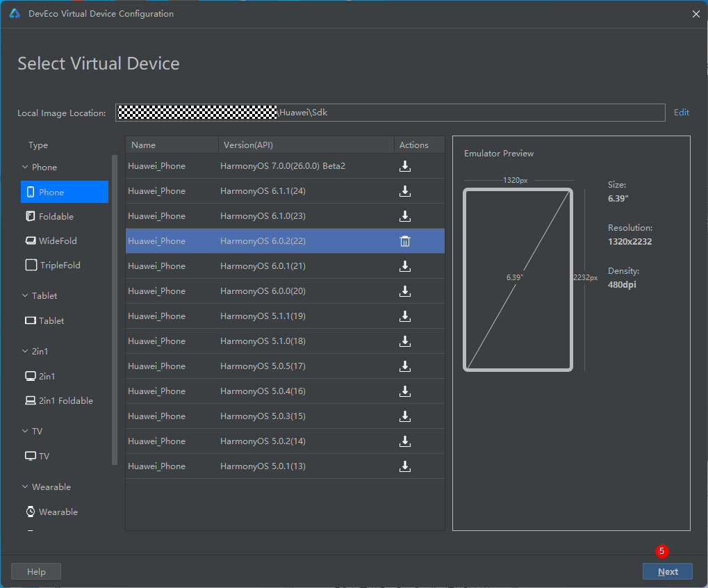Select row HarmonyOS 5.1.0(18)
This screenshot has width=708, height=588.
(285, 341)
